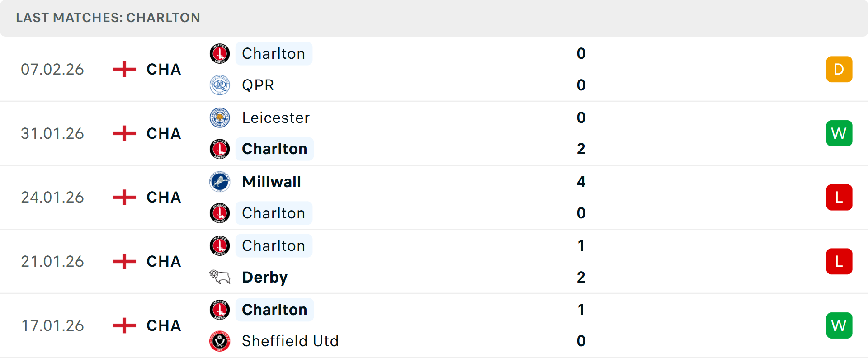Viewport: 868px width, 358px height.
Task: Click the Millwall club crest icon
Action: coord(220,182)
